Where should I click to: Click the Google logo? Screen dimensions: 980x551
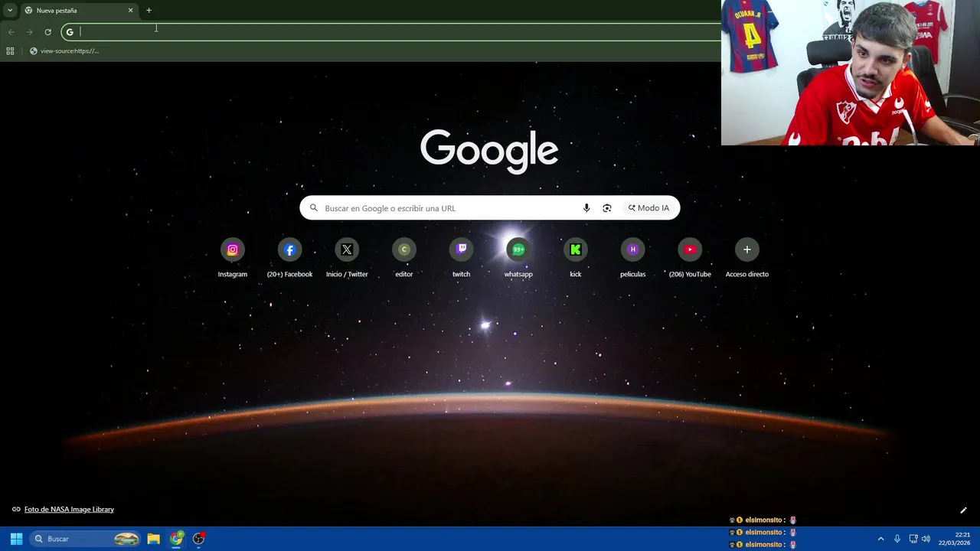489,150
